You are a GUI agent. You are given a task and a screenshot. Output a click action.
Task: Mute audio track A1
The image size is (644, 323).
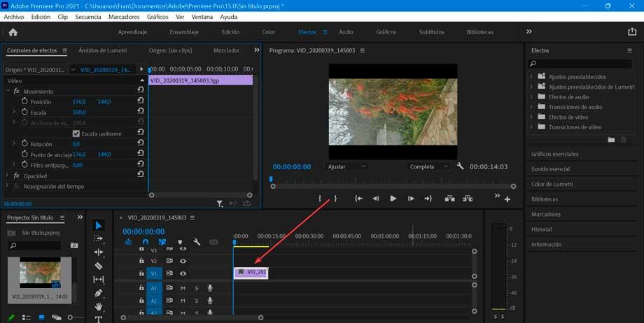183,288
